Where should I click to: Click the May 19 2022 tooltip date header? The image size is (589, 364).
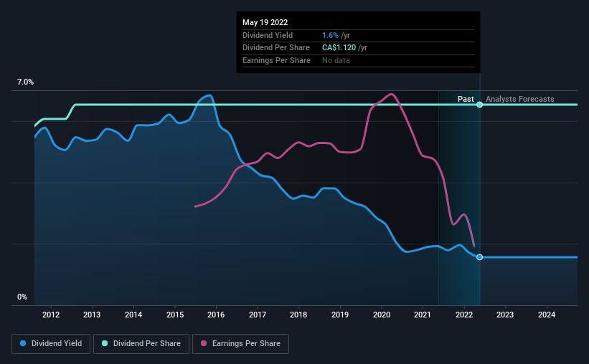click(x=265, y=22)
